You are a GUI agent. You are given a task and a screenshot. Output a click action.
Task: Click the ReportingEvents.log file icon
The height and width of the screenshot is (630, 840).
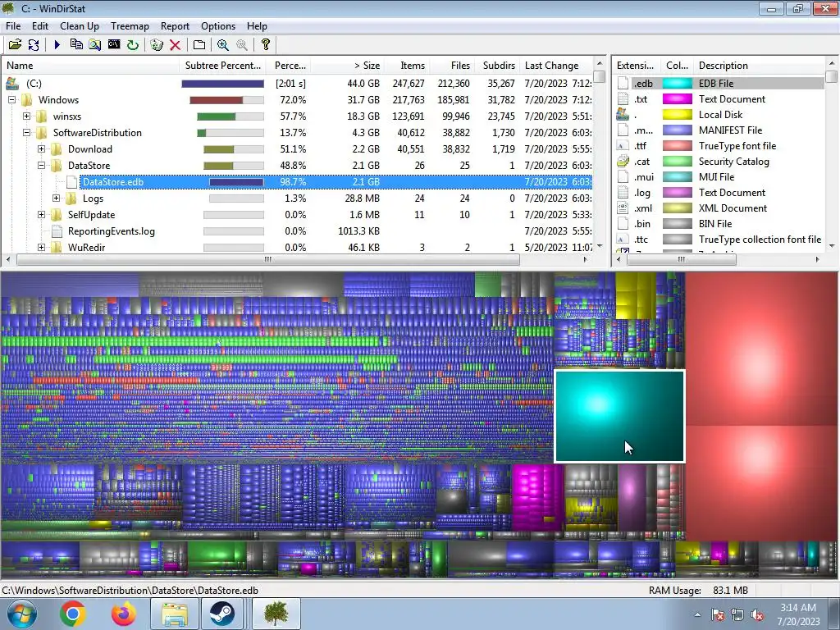[x=57, y=231]
